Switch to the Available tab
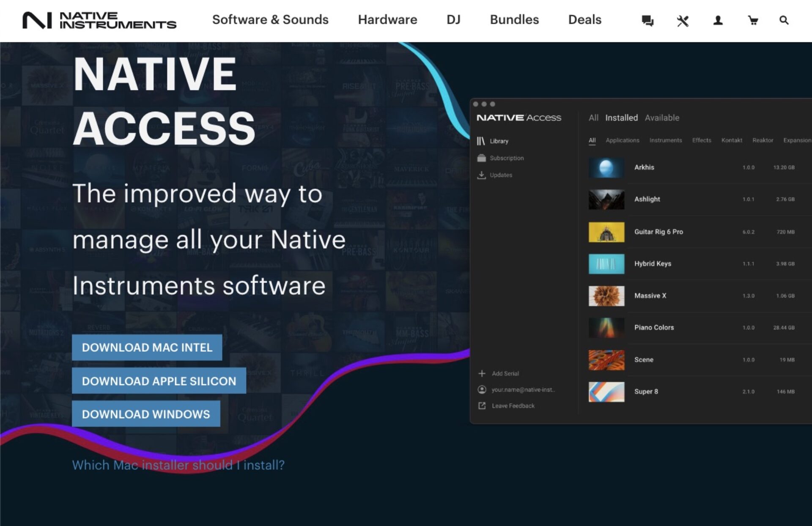 [662, 118]
